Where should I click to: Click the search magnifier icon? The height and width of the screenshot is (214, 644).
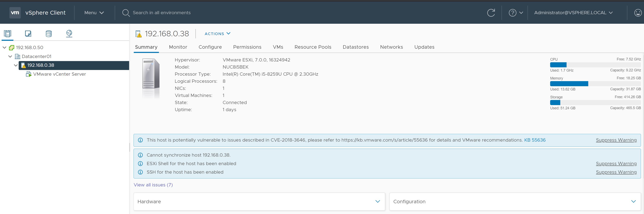pyautogui.click(x=126, y=13)
